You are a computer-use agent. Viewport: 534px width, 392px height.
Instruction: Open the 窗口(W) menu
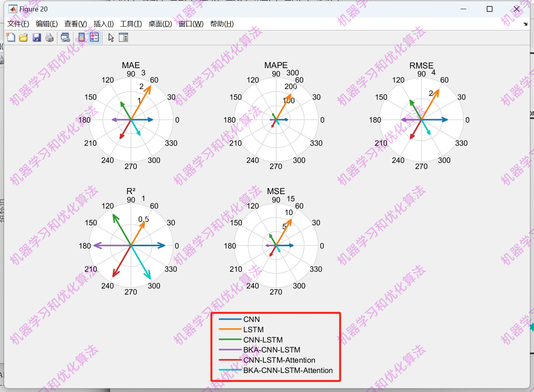(x=191, y=24)
